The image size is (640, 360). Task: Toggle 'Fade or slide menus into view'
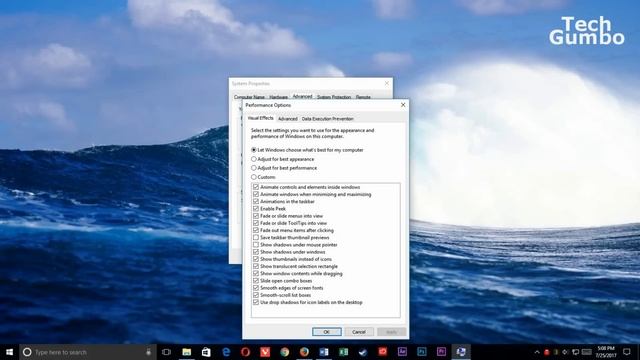256,216
